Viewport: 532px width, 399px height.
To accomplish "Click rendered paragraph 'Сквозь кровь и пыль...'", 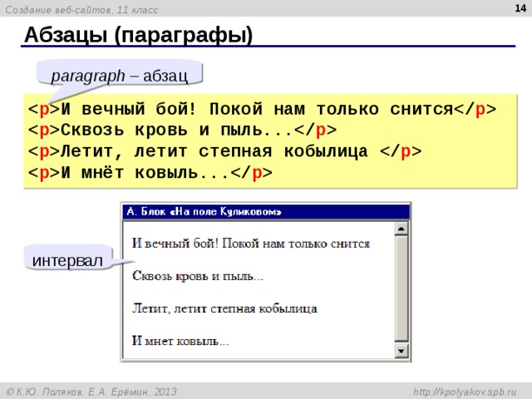I will pyautogui.click(x=198, y=276).
